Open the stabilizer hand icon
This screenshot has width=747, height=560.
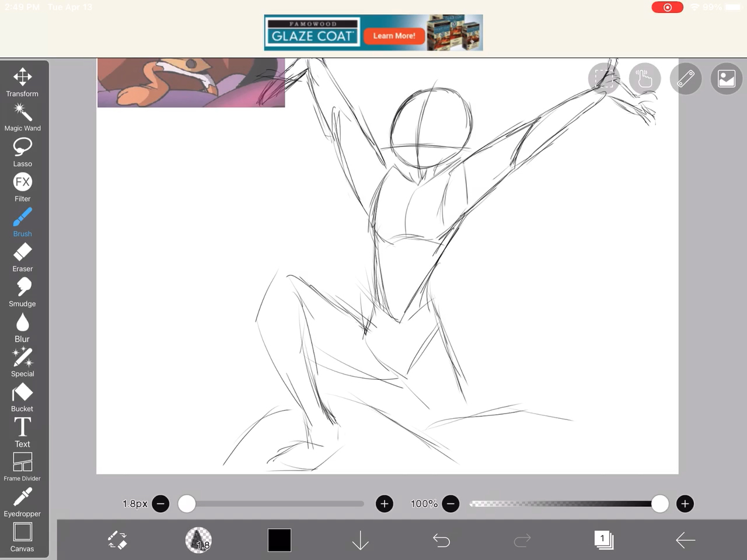pyautogui.click(x=645, y=78)
